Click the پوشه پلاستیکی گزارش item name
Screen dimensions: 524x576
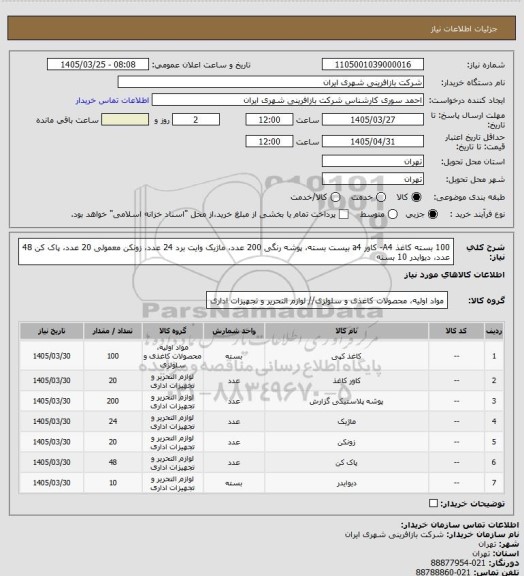346,401
